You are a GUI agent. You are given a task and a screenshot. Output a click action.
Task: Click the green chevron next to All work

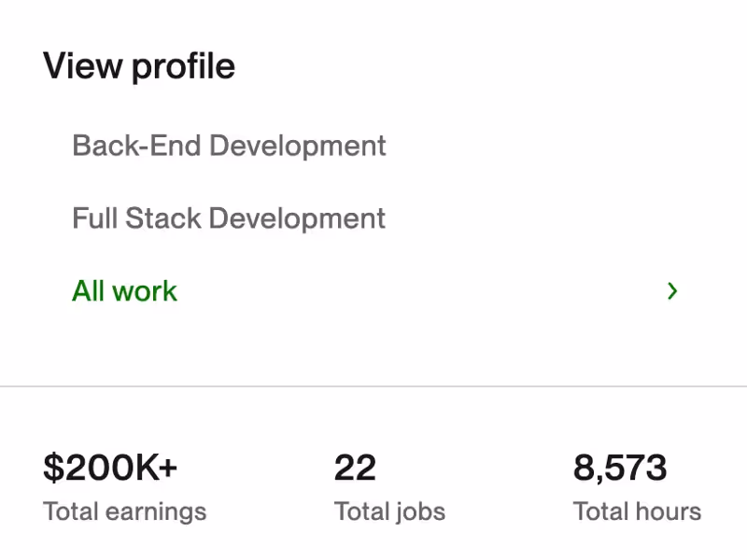[672, 291]
